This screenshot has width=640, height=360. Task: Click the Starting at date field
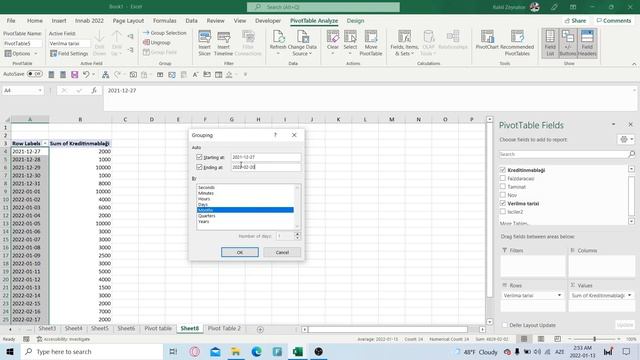coord(266,157)
